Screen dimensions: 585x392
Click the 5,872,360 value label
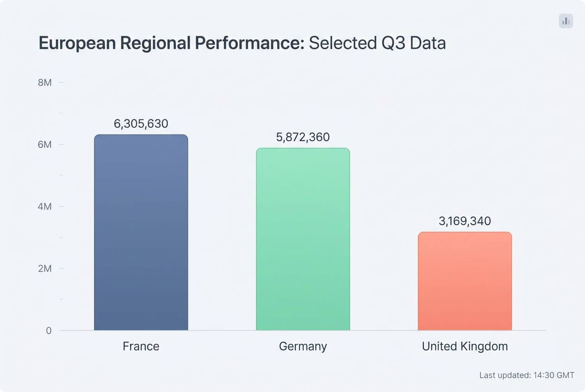[x=303, y=137]
